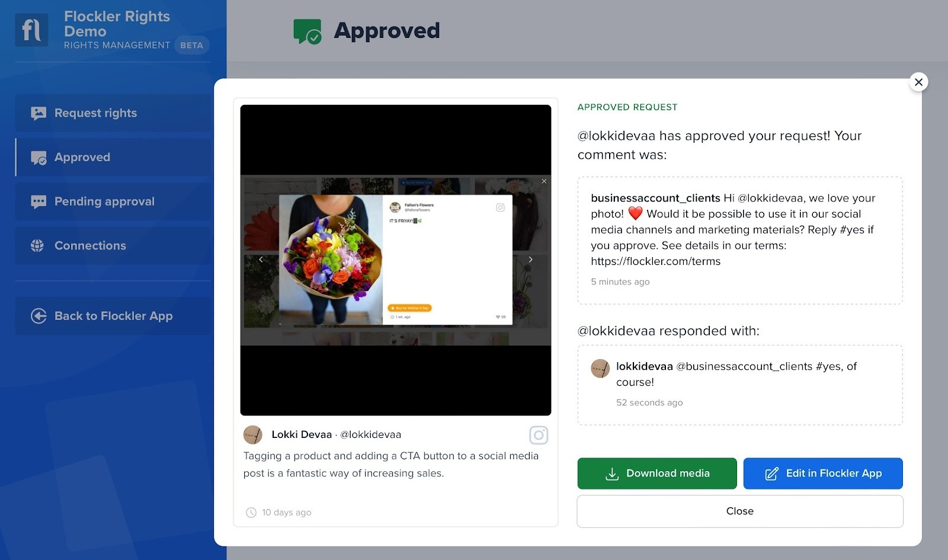Click the clock icon by 10 days ago

pos(251,513)
